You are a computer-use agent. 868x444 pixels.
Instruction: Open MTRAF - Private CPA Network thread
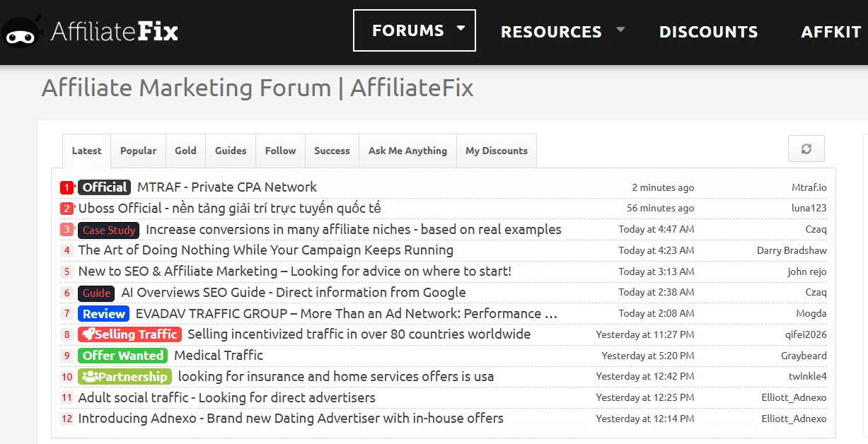click(227, 187)
